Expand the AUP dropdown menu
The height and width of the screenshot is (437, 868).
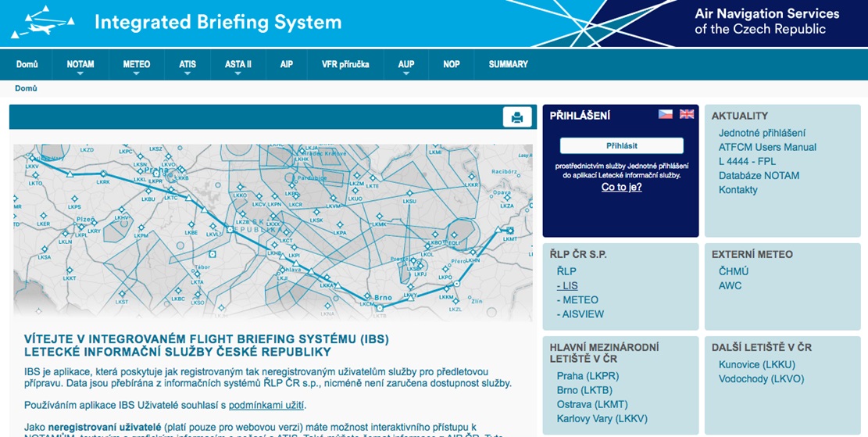coord(405,65)
